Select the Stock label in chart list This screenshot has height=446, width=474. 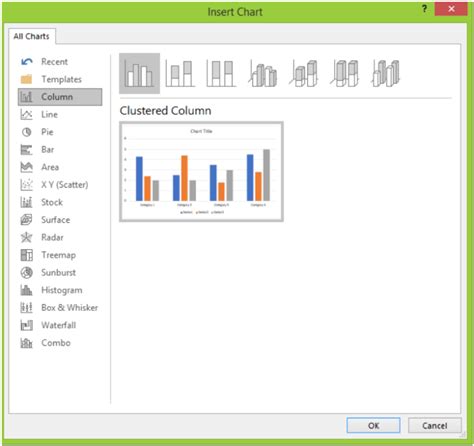(x=52, y=202)
